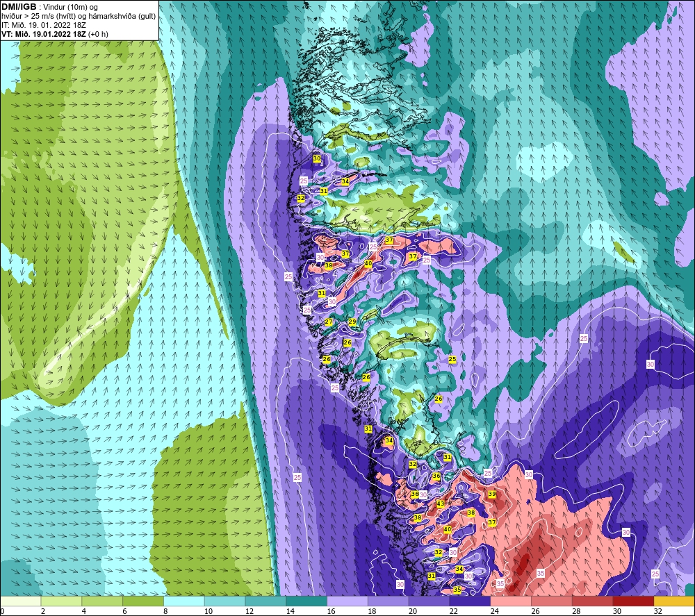Click the yellow gust label 39
695x616 pixels.
[x=492, y=494]
